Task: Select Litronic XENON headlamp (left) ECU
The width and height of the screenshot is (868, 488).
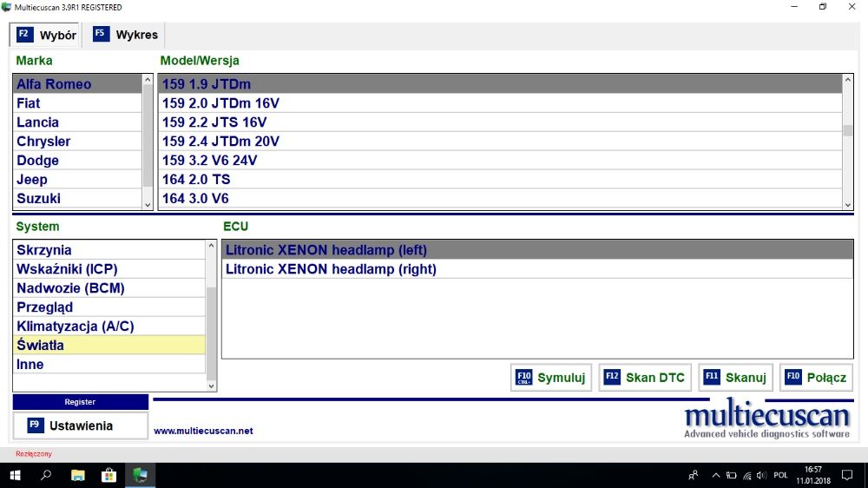Action: click(x=537, y=250)
